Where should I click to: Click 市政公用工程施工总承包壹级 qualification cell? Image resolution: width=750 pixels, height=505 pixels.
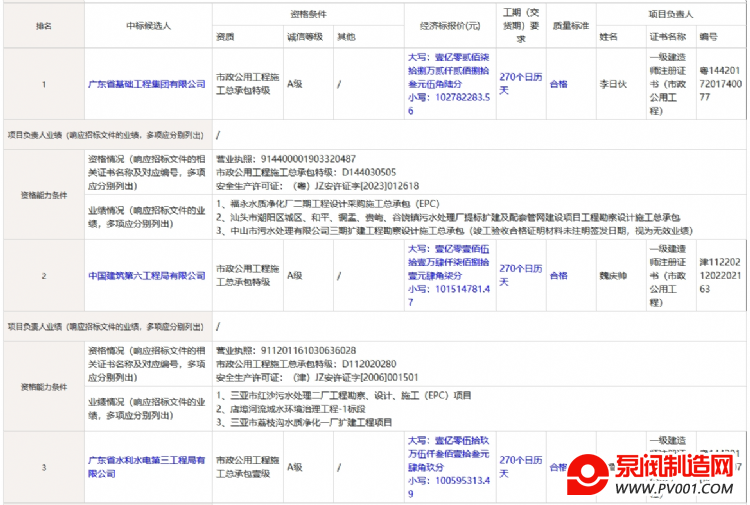pos(248,467)
